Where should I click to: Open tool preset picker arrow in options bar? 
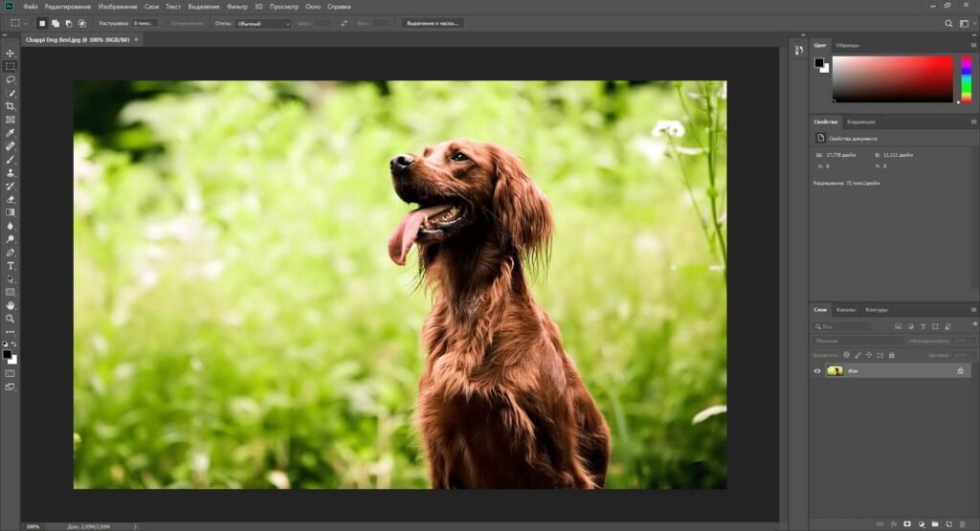26,24
